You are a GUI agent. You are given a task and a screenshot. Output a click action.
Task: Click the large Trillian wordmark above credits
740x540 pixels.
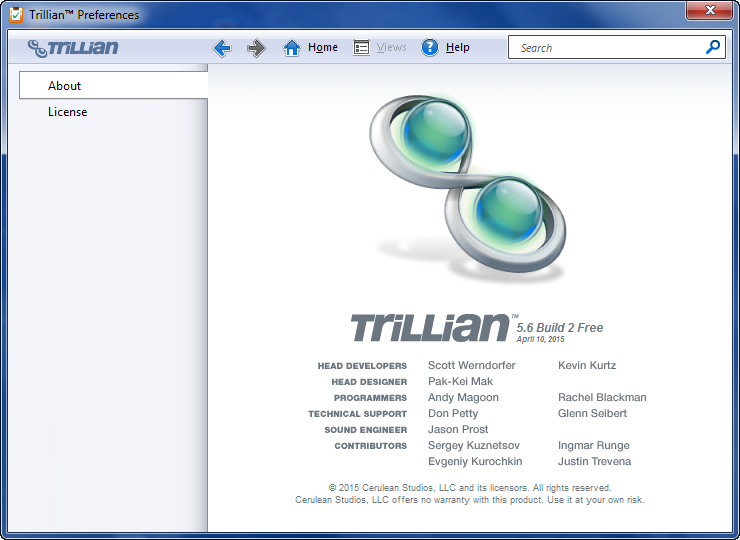click(430, 327)
